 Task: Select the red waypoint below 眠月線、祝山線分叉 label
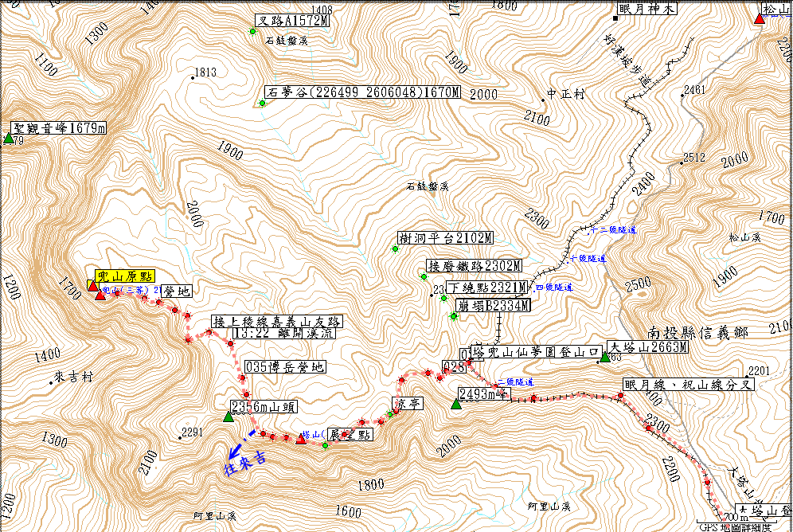620,396
